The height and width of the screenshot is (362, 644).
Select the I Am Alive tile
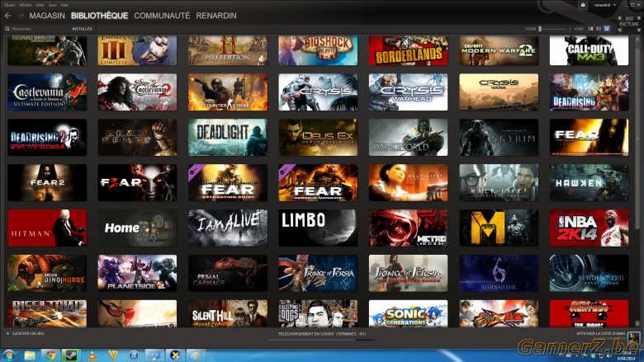coord(228,228)
